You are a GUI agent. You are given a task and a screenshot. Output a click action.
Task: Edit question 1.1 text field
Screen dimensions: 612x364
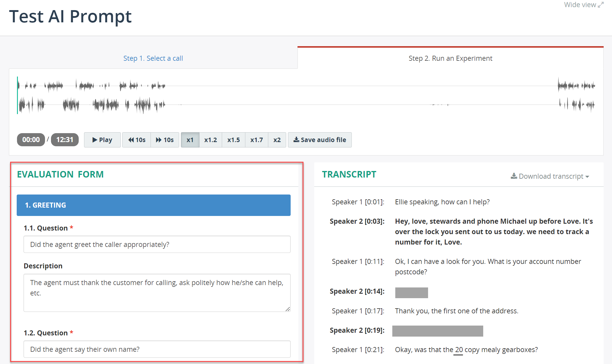pos(157,244)
